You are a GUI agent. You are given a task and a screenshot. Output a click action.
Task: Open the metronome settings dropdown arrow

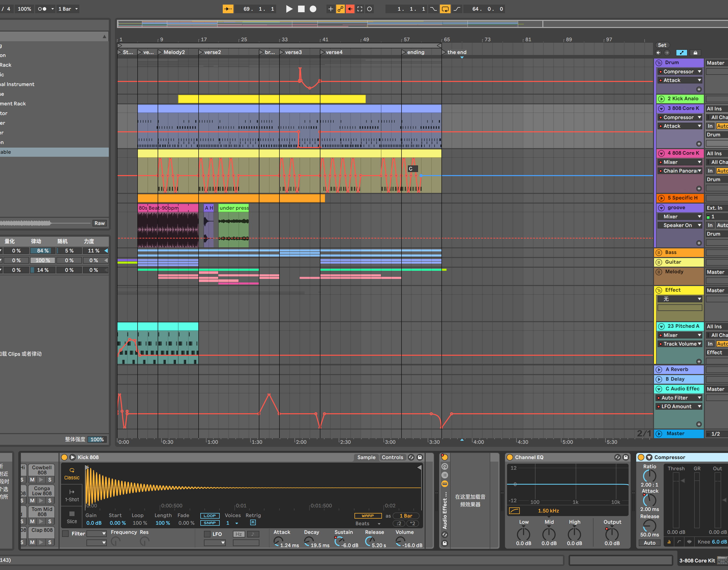[52, 9]
